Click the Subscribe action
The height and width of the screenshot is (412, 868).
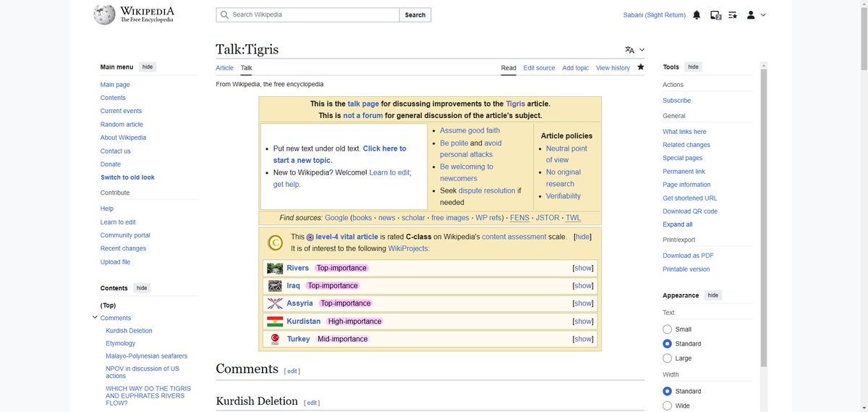(677, 101)
